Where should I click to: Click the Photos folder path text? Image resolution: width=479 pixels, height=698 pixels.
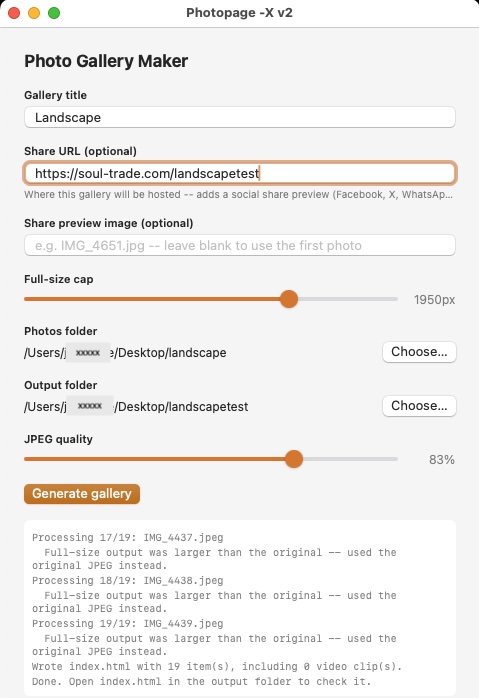pyautogui.click(x=125, y=353)
